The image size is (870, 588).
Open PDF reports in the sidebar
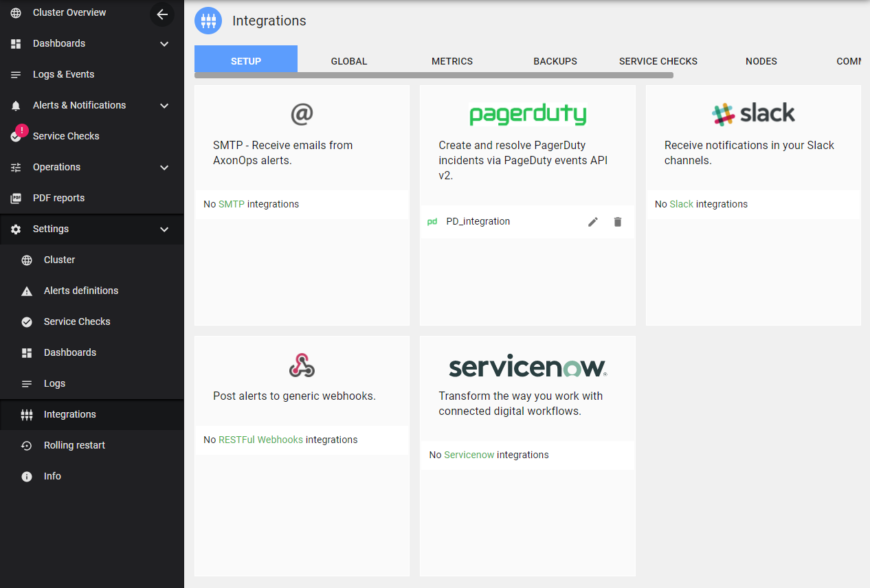[x=59, y=198]
